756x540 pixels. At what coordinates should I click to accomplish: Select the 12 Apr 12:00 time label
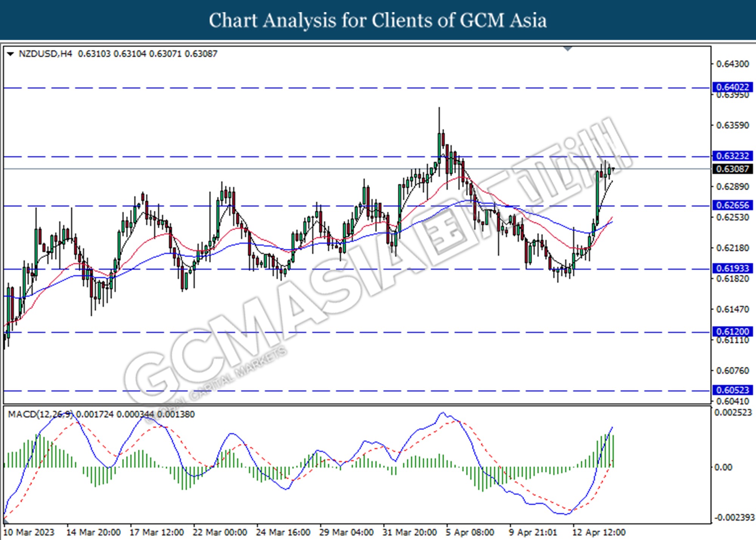599,532
